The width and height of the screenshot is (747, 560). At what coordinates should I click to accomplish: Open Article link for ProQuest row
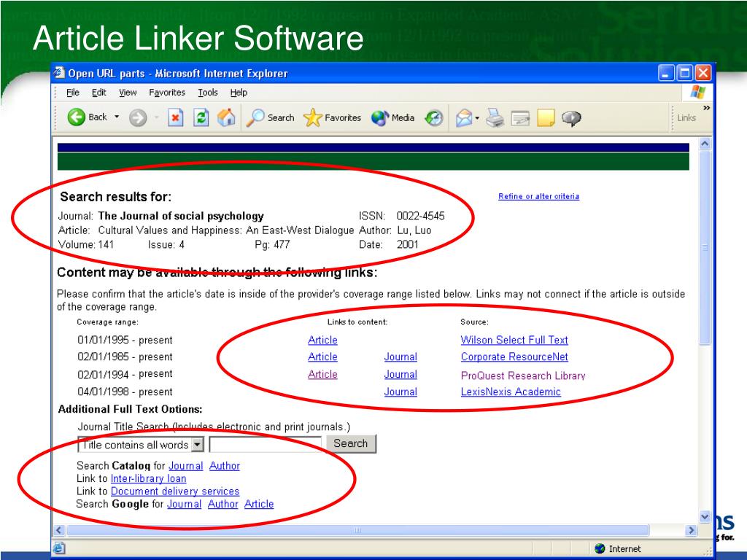322,374
